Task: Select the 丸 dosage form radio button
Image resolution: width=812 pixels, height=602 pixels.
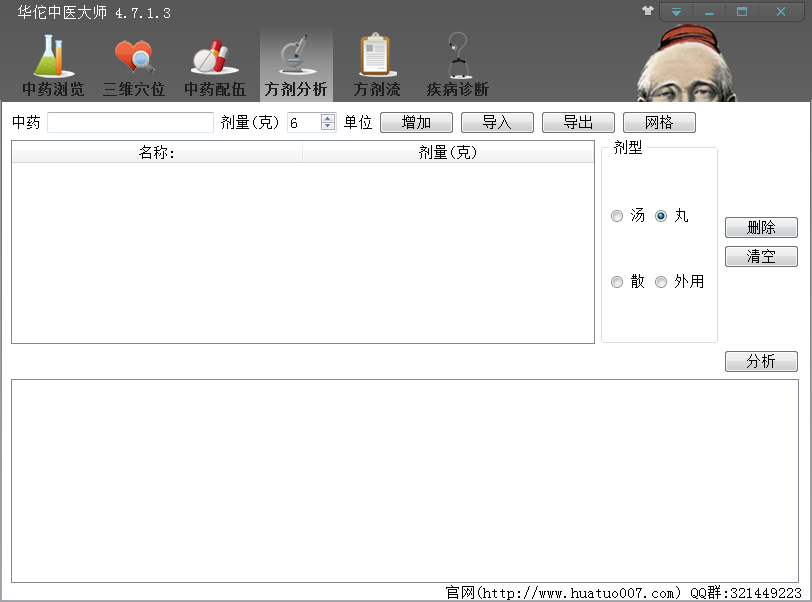Action: (661, 216)
